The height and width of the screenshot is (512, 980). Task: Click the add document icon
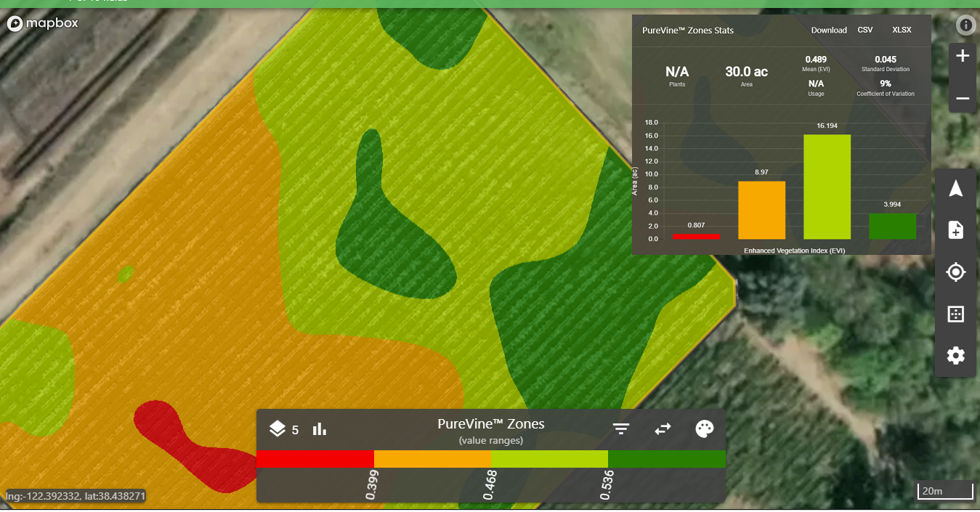[956, 230]
